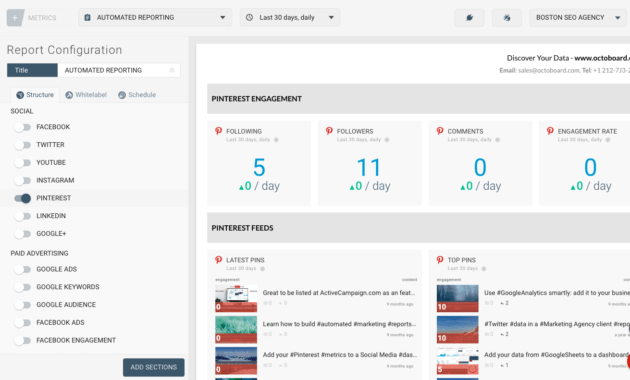Expand the BOSTON SEO AGENCY dropdown

click(x=577, y=18)
